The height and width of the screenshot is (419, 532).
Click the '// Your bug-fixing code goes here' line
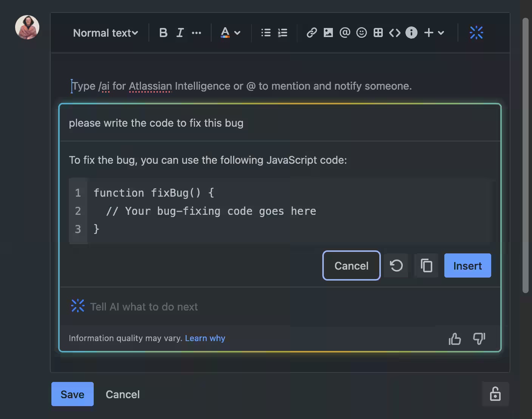[211, 211]
